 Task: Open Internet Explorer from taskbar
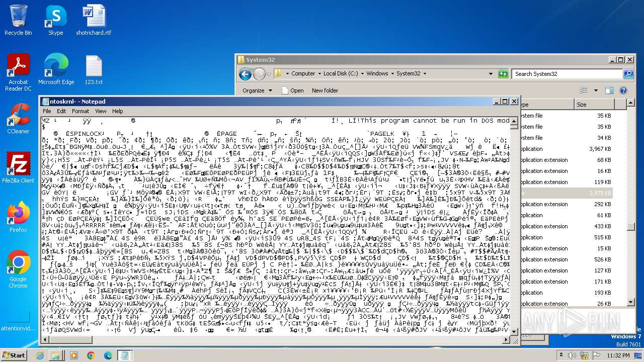coord(40,355)
